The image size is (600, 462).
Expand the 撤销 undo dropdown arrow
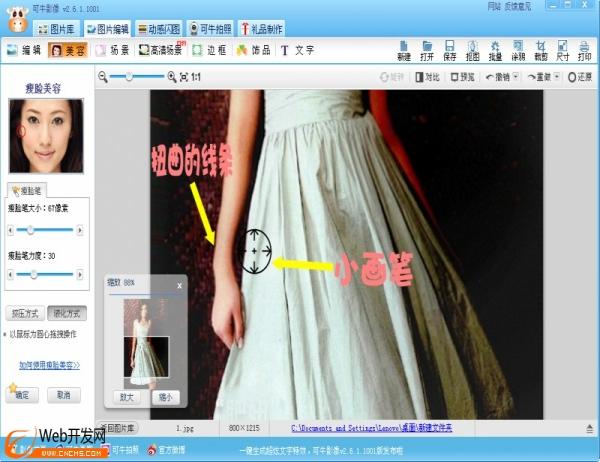pos(515,77)
